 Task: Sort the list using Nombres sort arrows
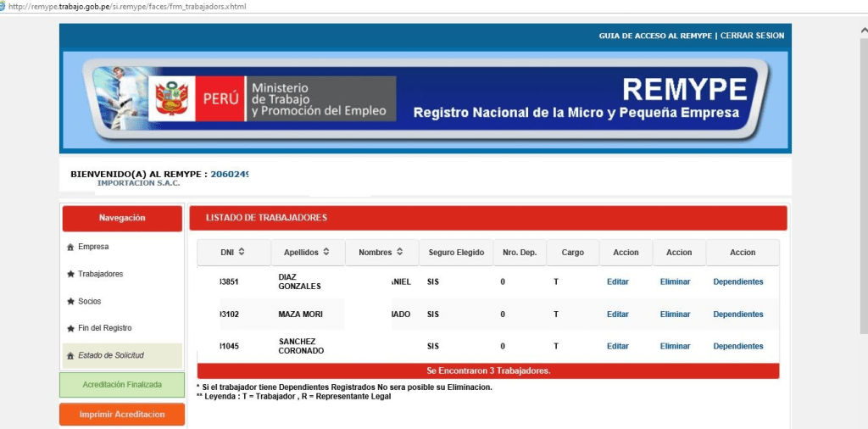(399, 252)
